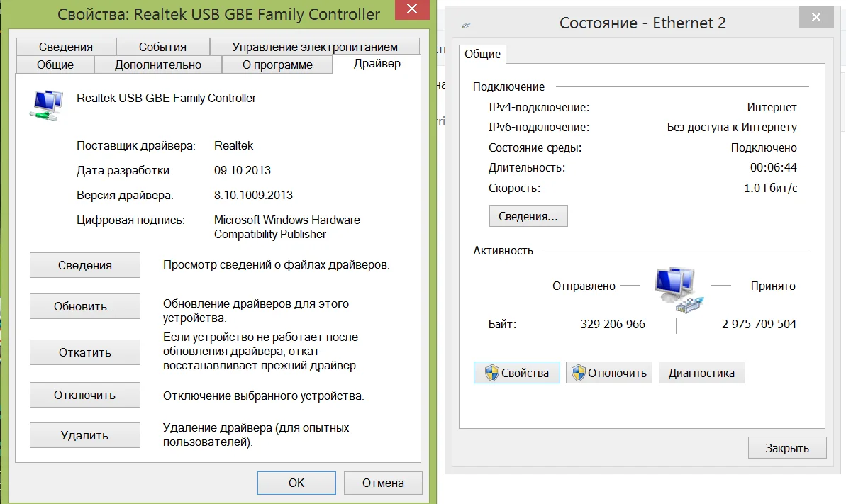
Task: Click the small icon beside Ethernet 2 title
Action: (x=466, y=26)
